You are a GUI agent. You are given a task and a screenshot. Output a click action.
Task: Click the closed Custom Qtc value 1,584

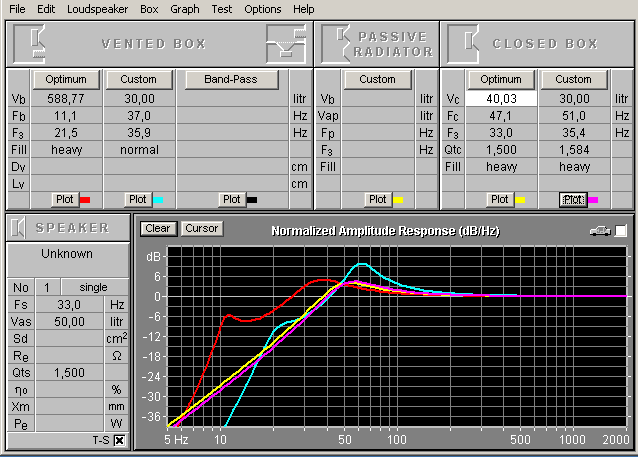574,150
